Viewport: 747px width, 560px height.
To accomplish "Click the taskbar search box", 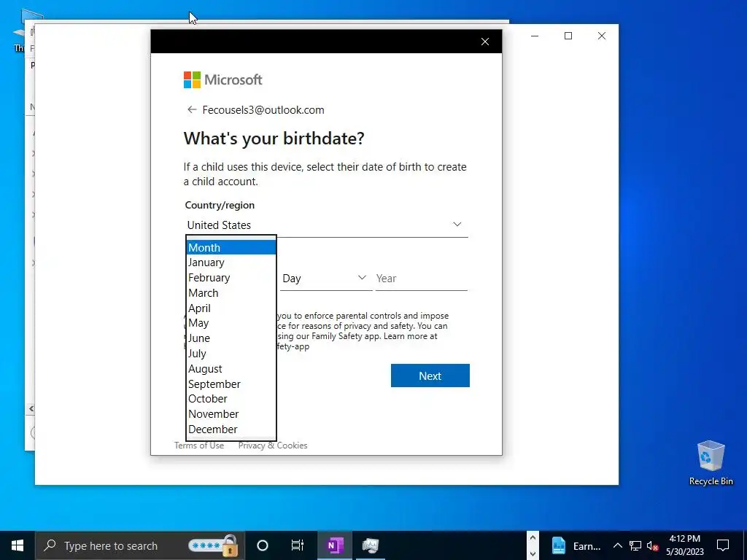I will [139, 545].
